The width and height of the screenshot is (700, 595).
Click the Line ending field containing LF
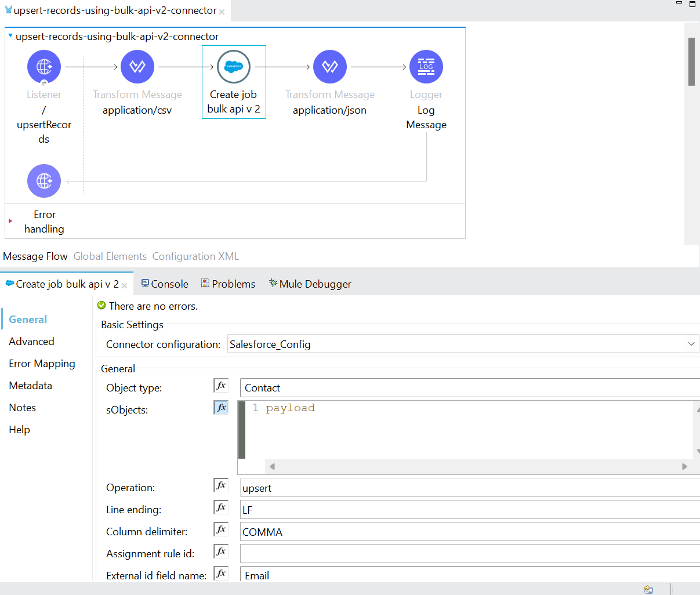[x=470, y=510]
